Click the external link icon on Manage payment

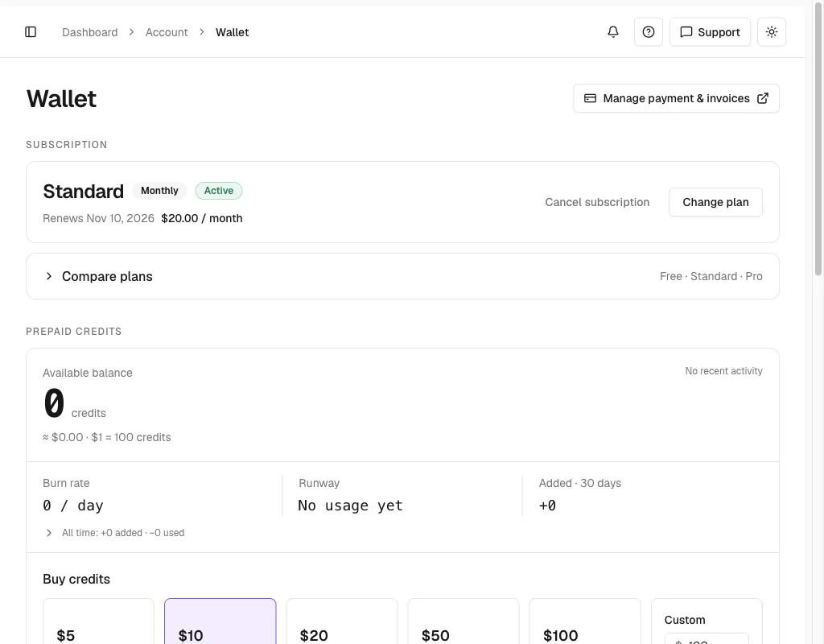(763, 98)
